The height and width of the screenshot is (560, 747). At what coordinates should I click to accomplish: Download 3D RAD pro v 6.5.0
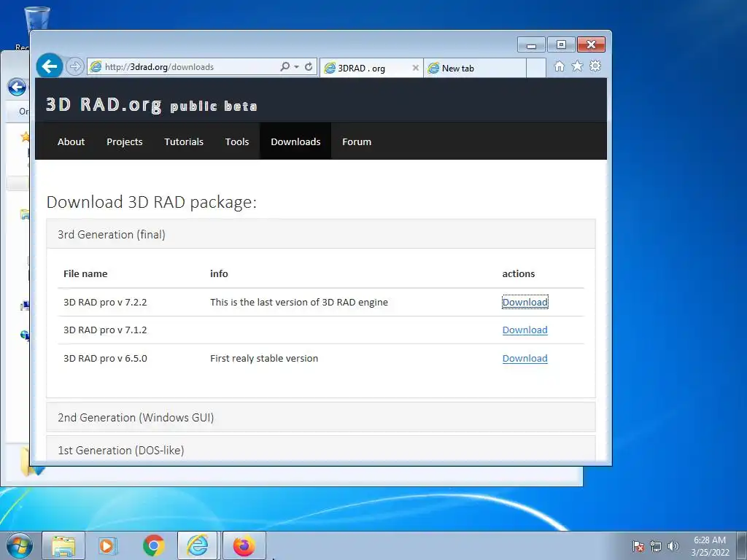(525, 358)
